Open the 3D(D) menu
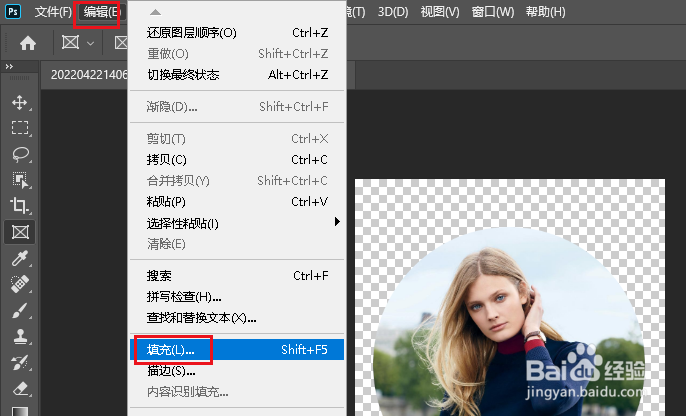 pyautogui.click(x=393, y=12)
